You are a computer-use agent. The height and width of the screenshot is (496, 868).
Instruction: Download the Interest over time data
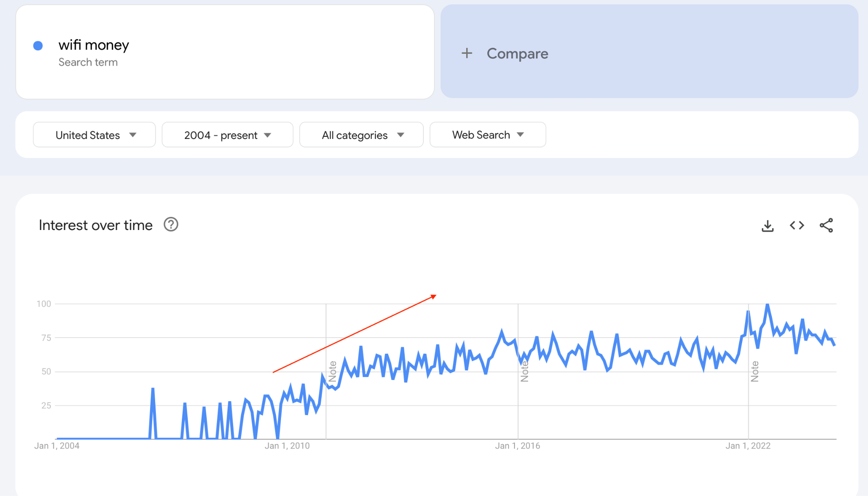tap(768, 226)
